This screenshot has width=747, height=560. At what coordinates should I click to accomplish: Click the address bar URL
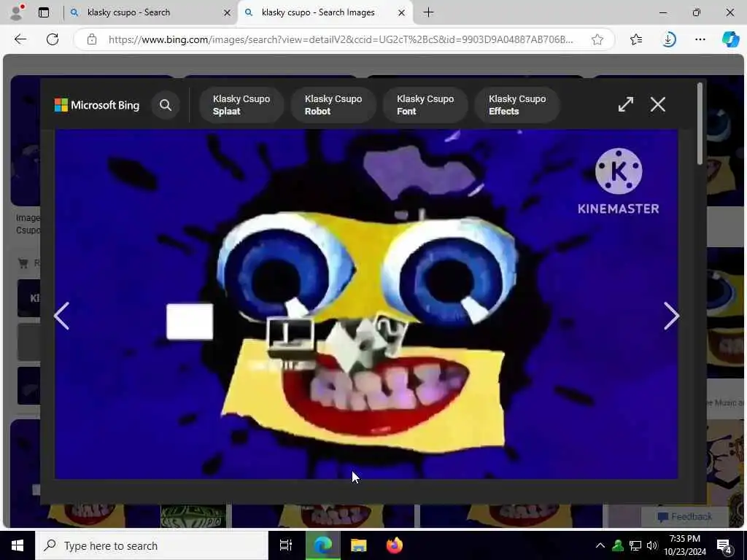tap(341, 39)
